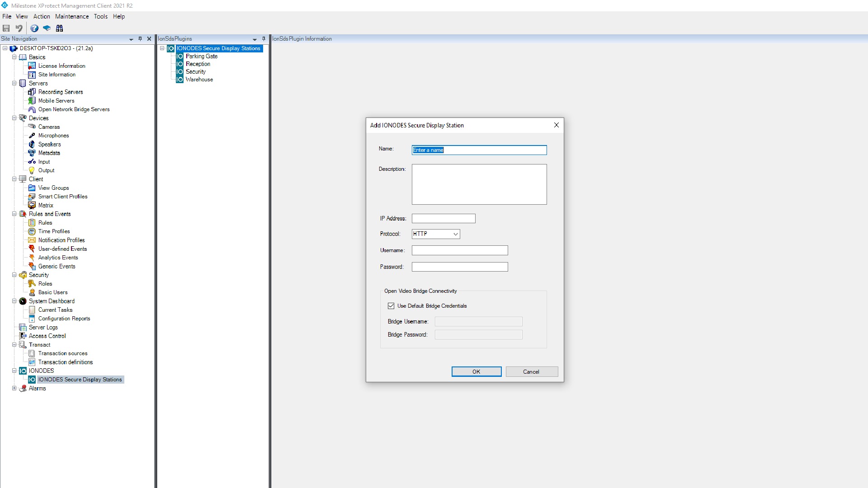
Task: Click the Basic Users icon
Action: pos(32,292)
